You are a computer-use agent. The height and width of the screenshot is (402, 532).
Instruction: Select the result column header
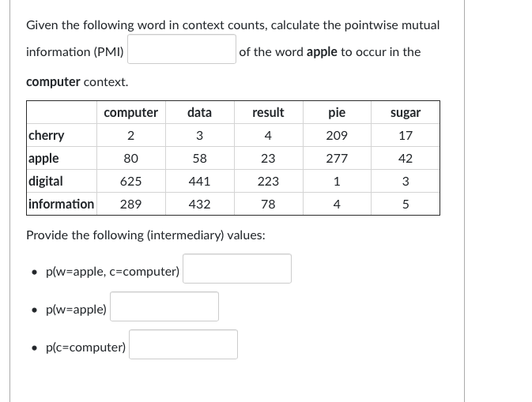[x=268, y=112]
